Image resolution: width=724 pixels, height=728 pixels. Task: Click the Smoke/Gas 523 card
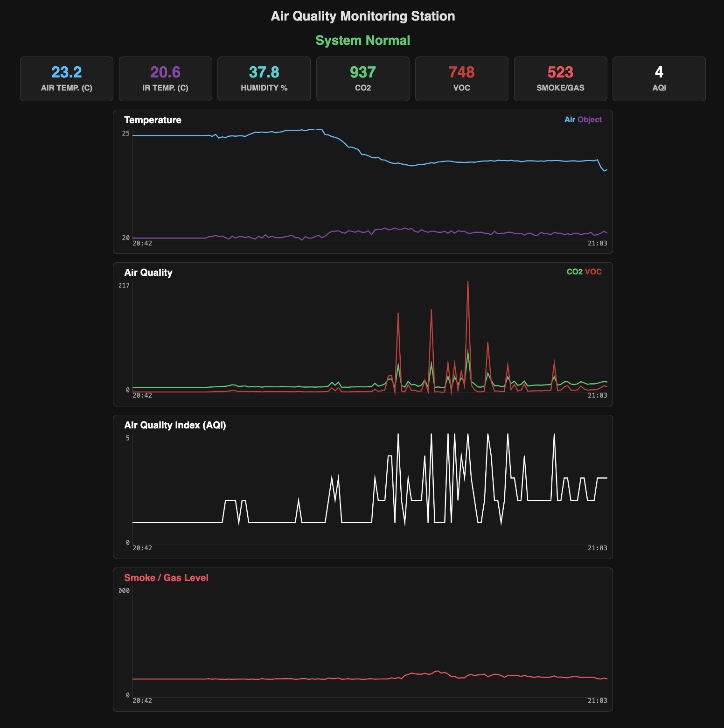pyautogui.click(x=560, y=79)
